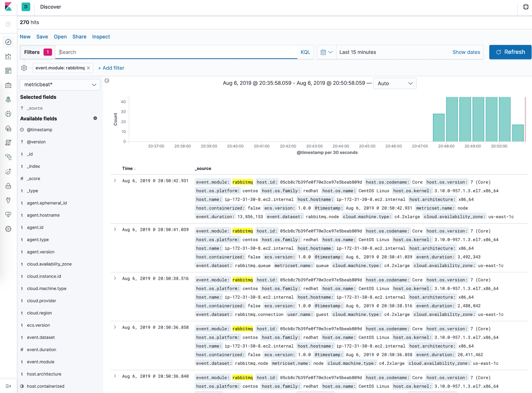Open Dev Tools icon in sidebar
This screenshot has width=532, height=393.
pyautogui.click(x=8, y=200)
